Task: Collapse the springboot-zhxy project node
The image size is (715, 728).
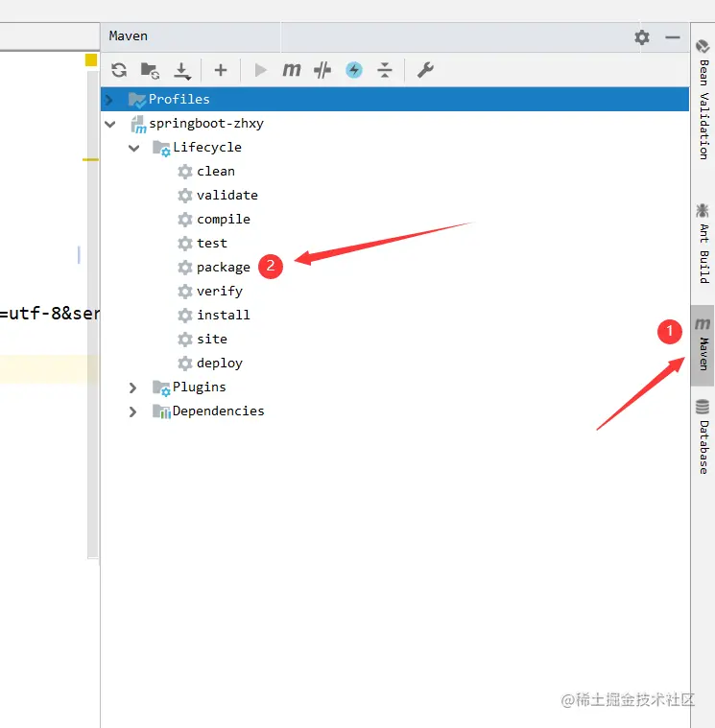Action: (x=110, y=124)
